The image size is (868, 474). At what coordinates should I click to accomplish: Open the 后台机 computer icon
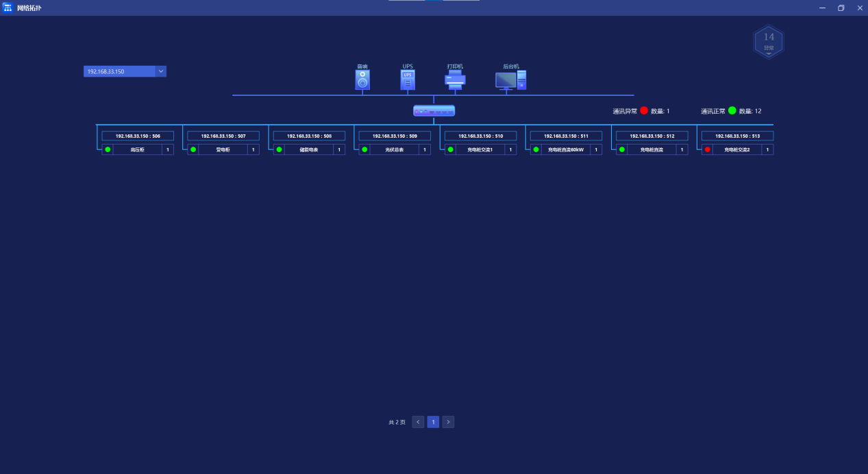click(x=511, y=81)
